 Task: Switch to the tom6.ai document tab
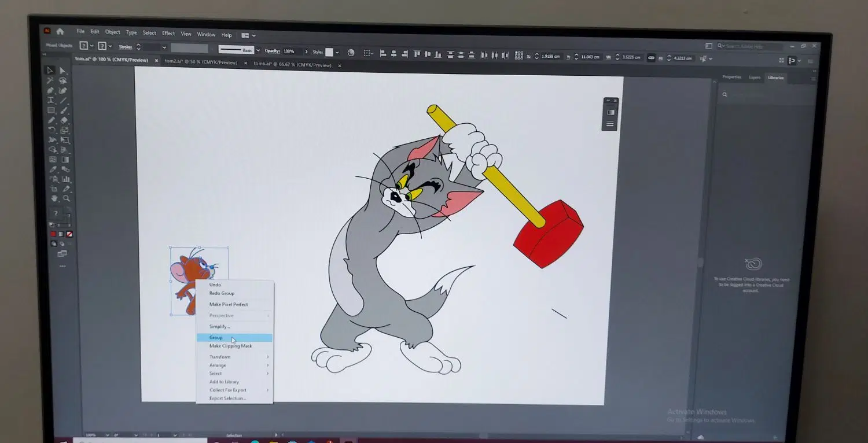[x=292, y=65]
